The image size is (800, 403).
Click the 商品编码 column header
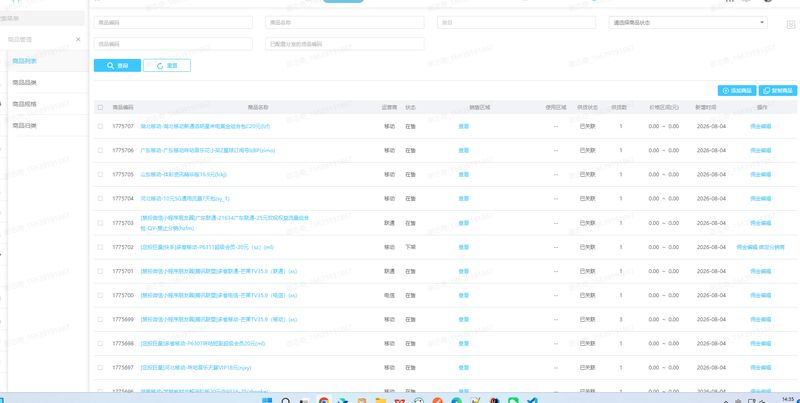click(123, 108)
